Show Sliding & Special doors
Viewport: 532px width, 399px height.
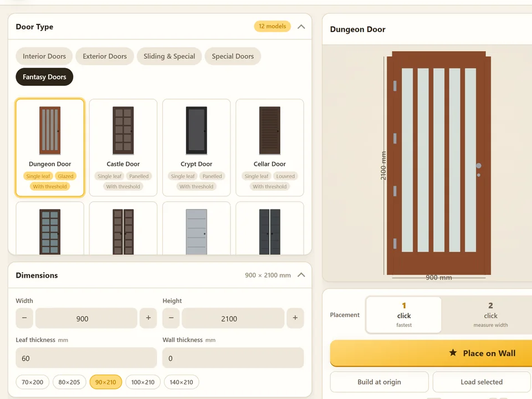pos(170,57)
